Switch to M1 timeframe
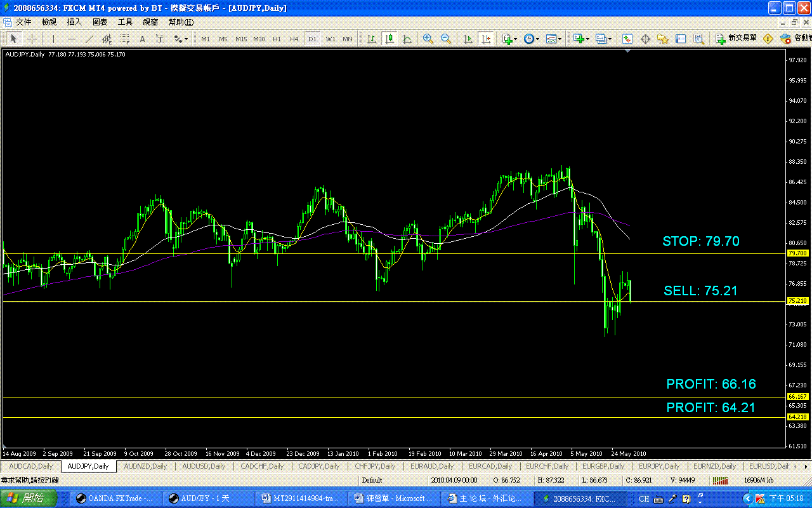Image resolution: width=812 pixels, height=508 pixels. (x=206, y=39)
